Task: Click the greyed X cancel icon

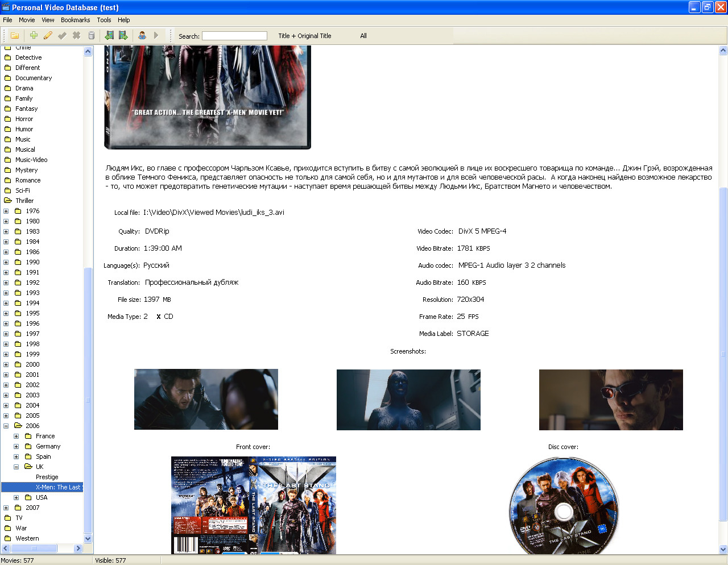Action: coord(76,35)
